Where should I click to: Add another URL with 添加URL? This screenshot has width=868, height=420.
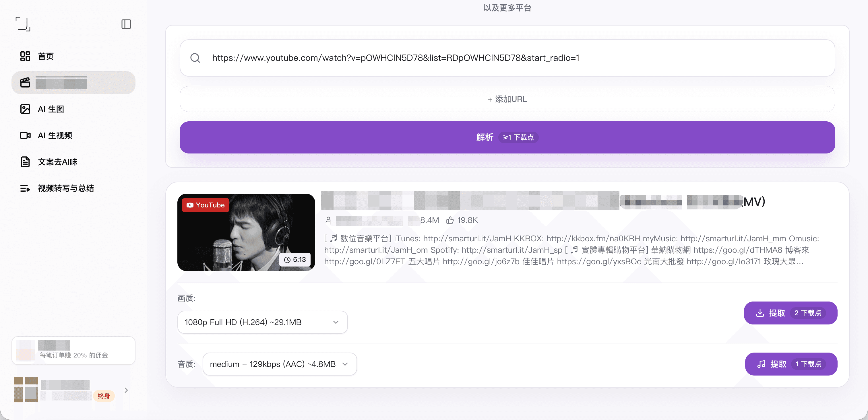[x=507, y=99]
